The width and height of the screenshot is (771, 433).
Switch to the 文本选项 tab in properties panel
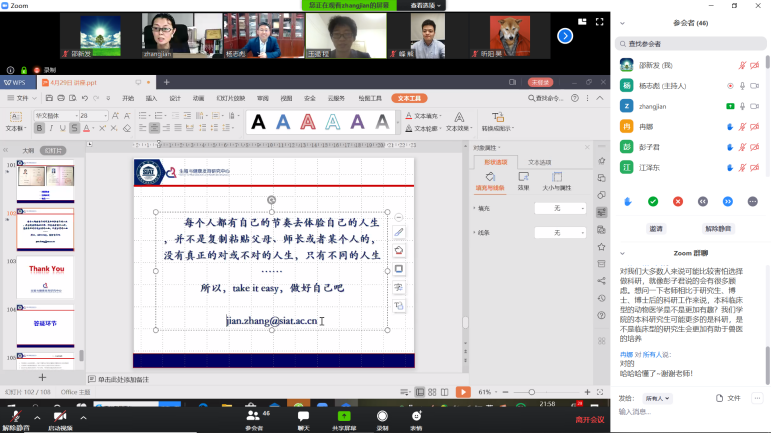pos(539,162)
